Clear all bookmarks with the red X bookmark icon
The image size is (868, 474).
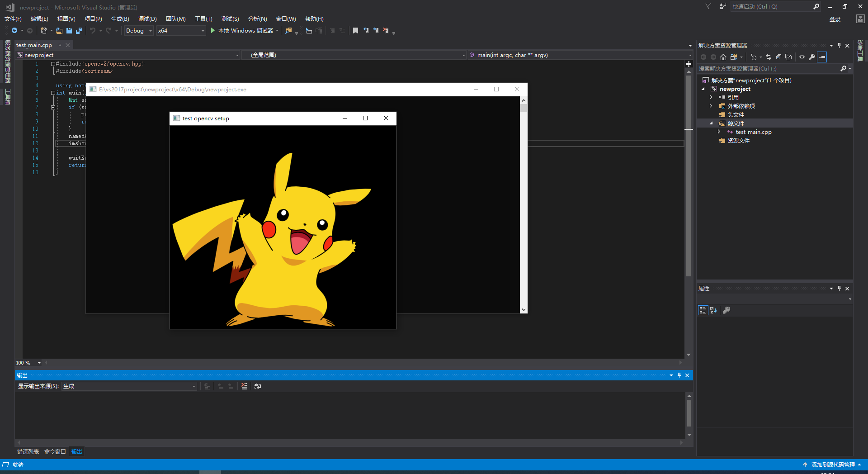(x=386, y=31)
